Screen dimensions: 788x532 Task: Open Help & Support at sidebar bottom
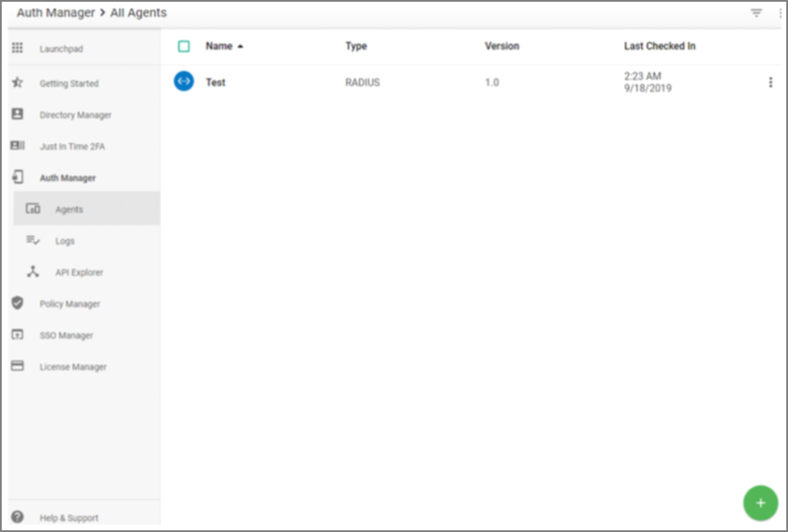point(69,518)
